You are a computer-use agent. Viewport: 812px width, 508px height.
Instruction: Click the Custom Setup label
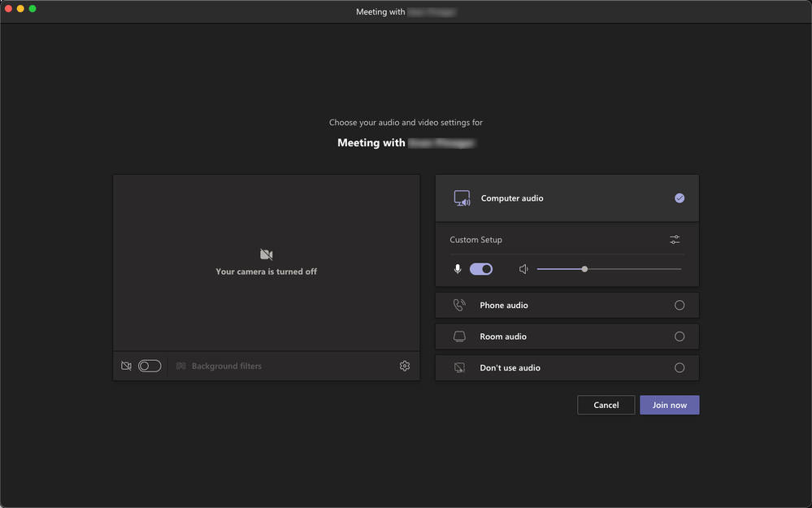click(x=475, y=240)
